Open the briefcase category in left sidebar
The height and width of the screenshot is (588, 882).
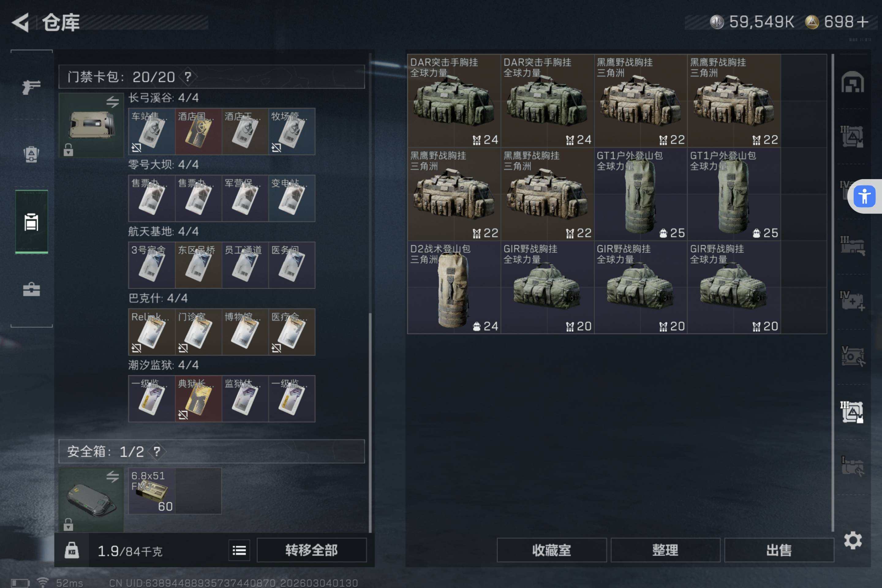31,289
